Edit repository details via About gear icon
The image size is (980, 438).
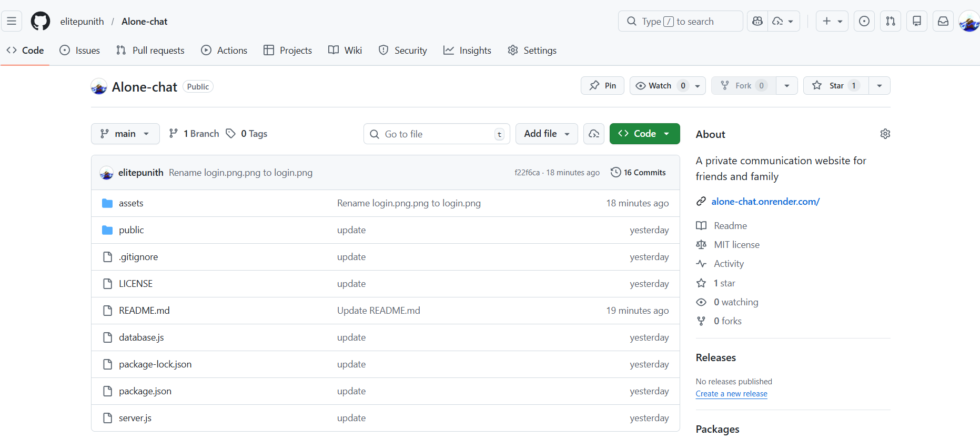pyautogui.click(x=885, y=134)
